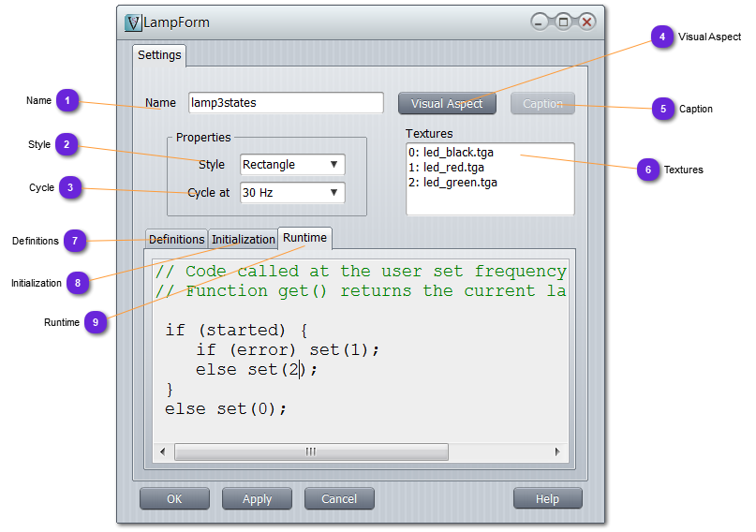756x532 pixels.
Task: Click the LampForm window title icon
Action: [x=133, y=22]
